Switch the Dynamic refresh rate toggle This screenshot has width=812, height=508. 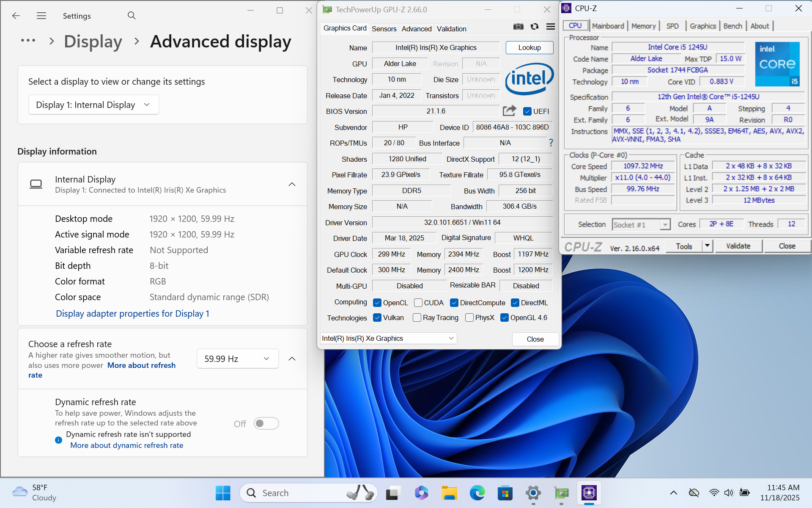(266, 423)
